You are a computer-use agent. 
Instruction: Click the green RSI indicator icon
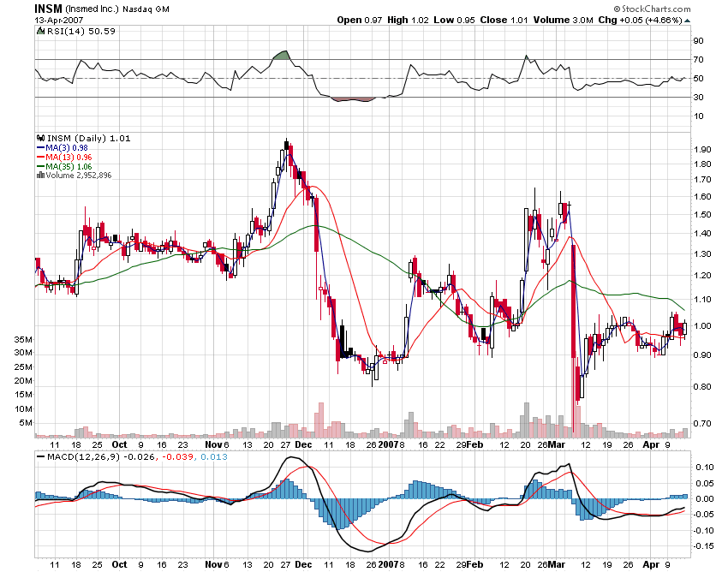(x=41, y=31)
